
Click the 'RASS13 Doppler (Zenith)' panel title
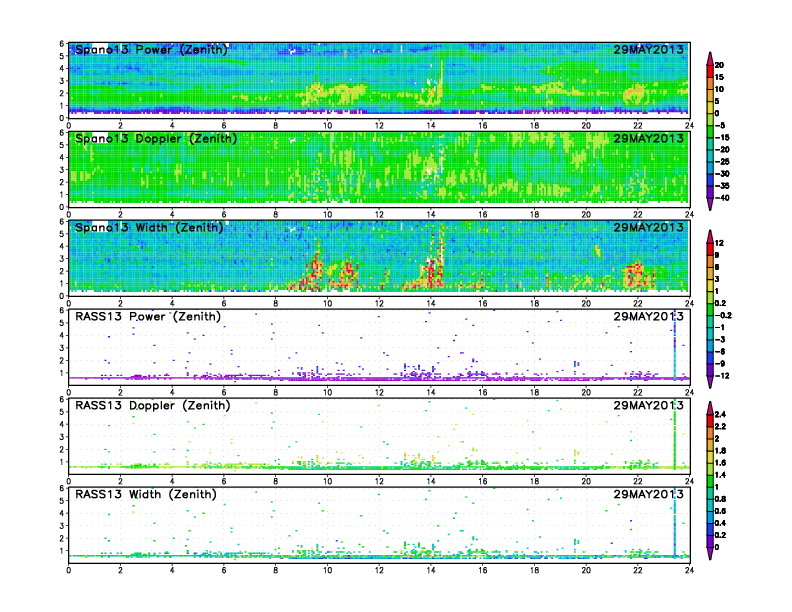(x=153, y=405)
